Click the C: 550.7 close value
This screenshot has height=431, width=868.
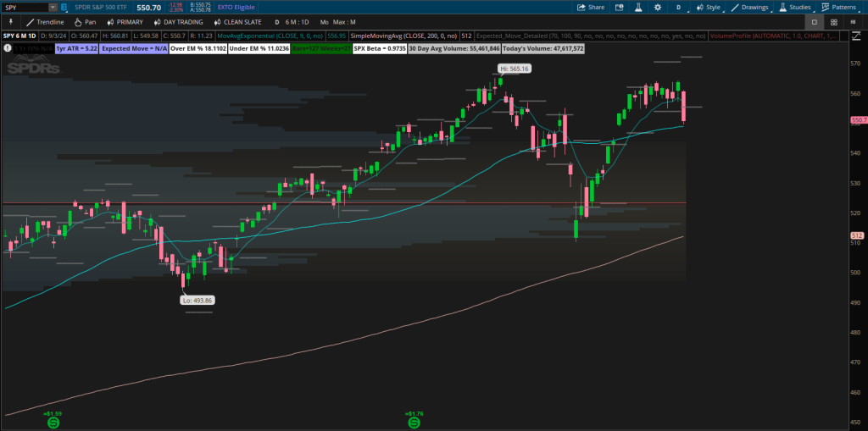click(175, 36)
